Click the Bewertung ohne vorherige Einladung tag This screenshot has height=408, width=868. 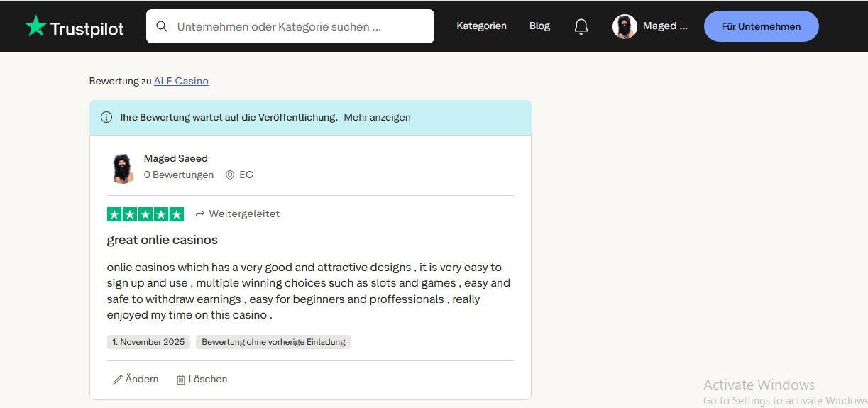click(x=273, y=342)
